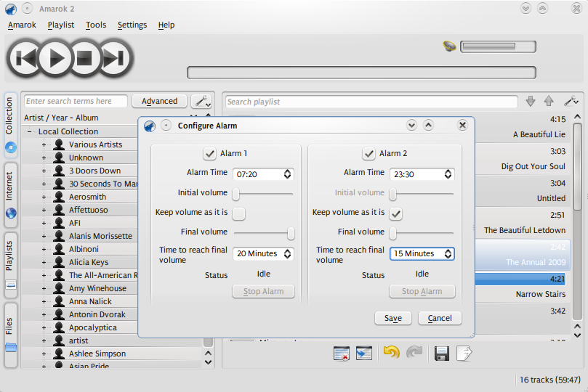Cancel the Configure Alarm dialog

pyautogui.click(x=440, y=318)
